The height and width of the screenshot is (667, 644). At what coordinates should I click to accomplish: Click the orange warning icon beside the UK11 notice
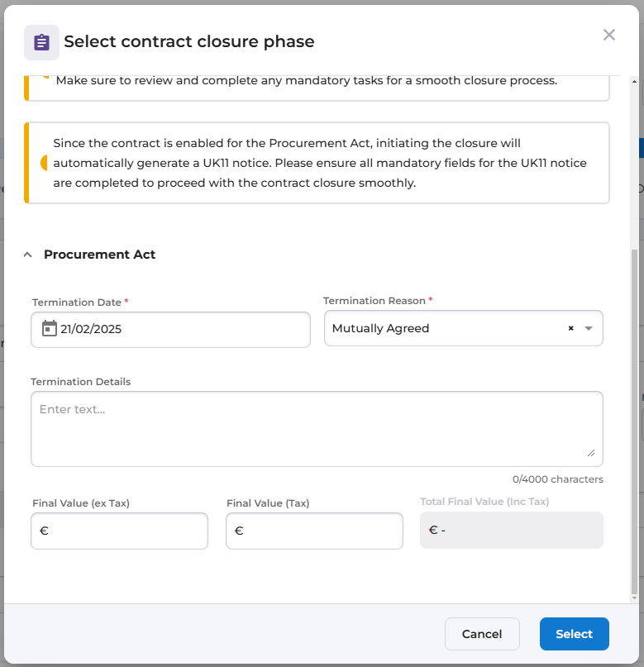pos(45,163)
